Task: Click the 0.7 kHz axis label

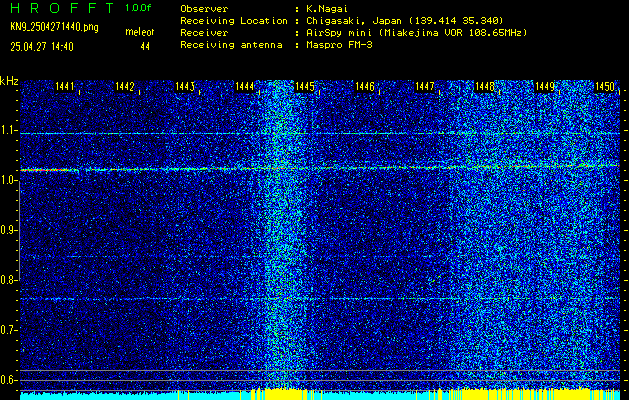Action: (x=8, y=330)
